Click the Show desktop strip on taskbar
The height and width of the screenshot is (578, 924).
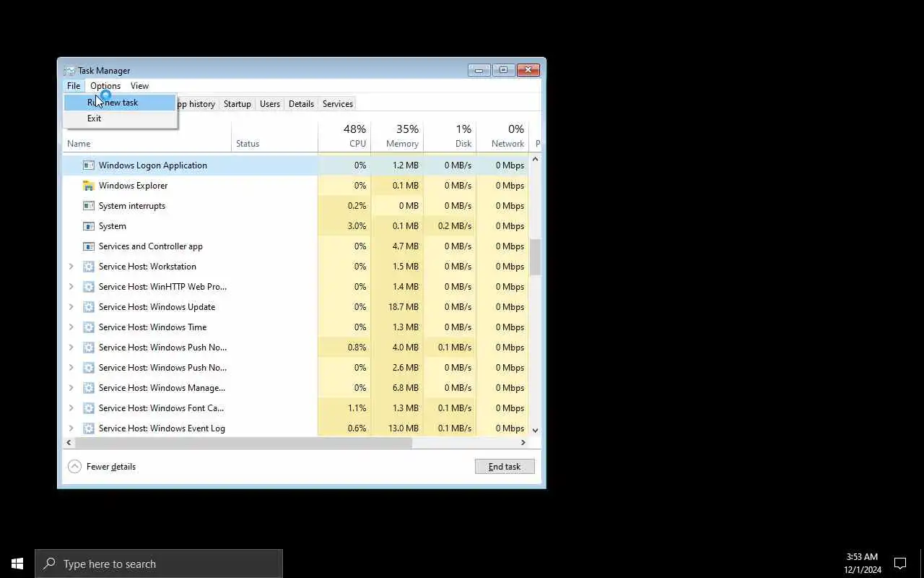(922, 564)
